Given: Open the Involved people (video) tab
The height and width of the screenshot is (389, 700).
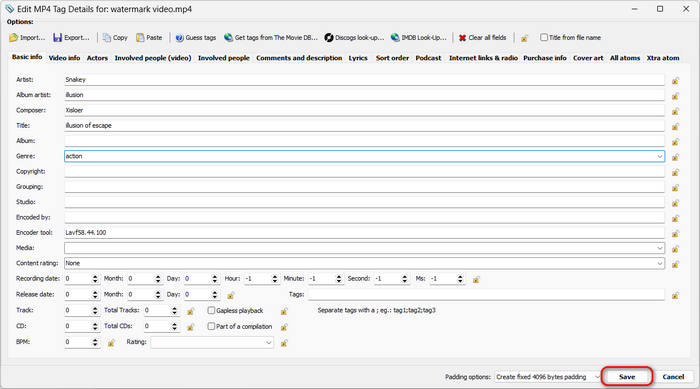Looking at the screenshot, I should [153, 58].
